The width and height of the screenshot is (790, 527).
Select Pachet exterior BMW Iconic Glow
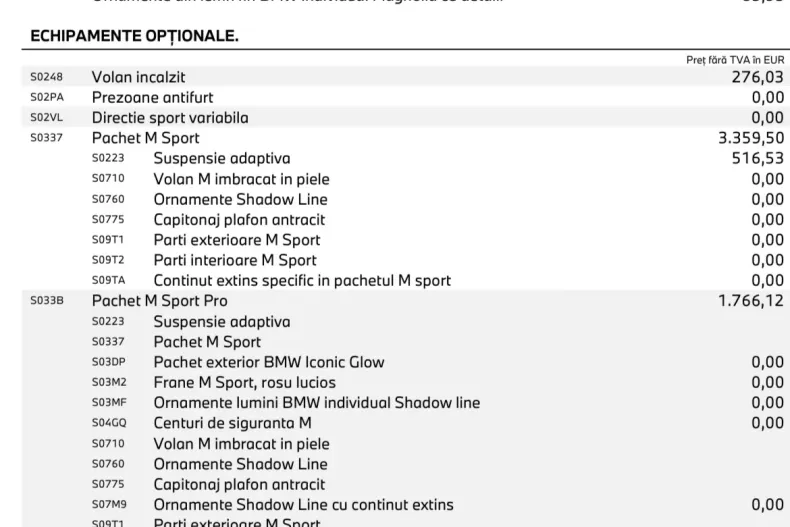point(269,362)
